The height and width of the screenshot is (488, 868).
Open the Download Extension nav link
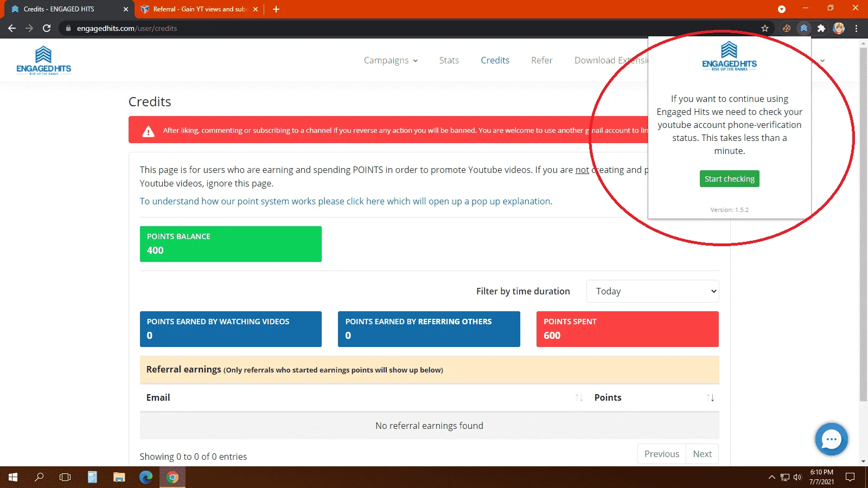(x=611, y=60)
